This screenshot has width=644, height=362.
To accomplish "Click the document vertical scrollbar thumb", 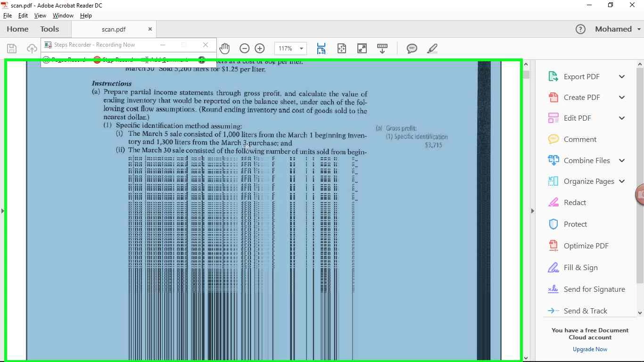I will click(x=526, y=74).
